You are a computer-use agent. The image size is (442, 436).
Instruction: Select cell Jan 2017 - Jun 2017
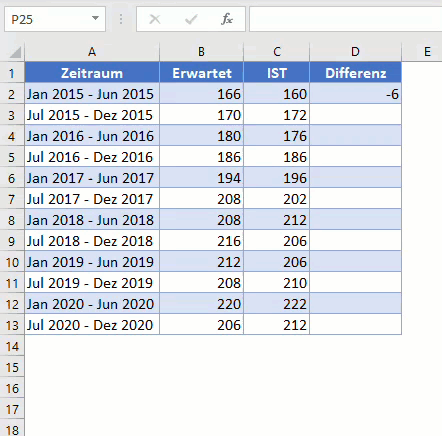(x=92, y=178)
